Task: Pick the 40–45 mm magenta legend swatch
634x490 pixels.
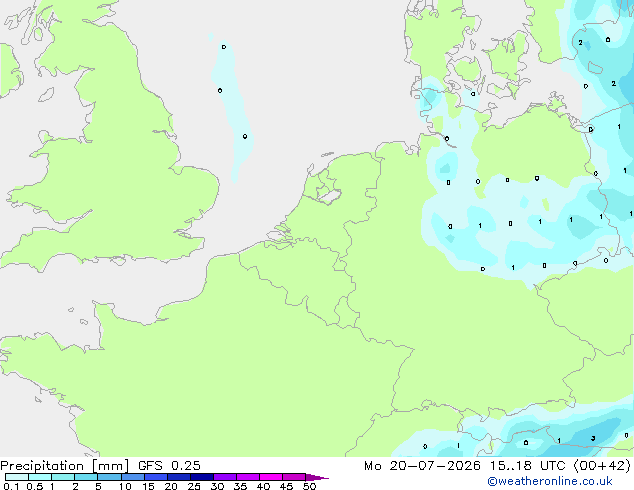Action: [x=271, y=477]
